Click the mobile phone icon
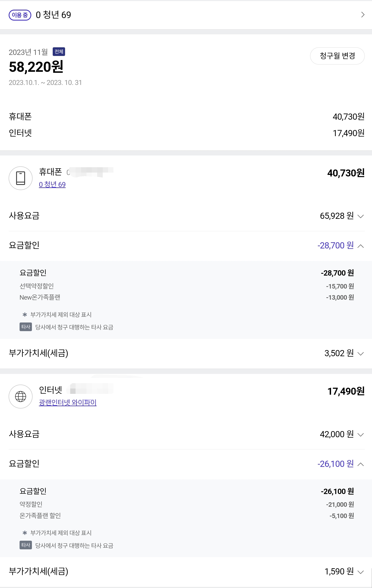Screen dimensions: 372x588 (21, 178)
